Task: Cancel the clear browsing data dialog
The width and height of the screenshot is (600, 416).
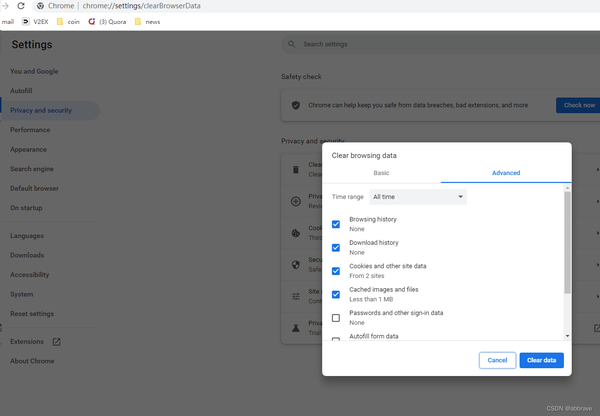Action: click(x=497, y=360)
